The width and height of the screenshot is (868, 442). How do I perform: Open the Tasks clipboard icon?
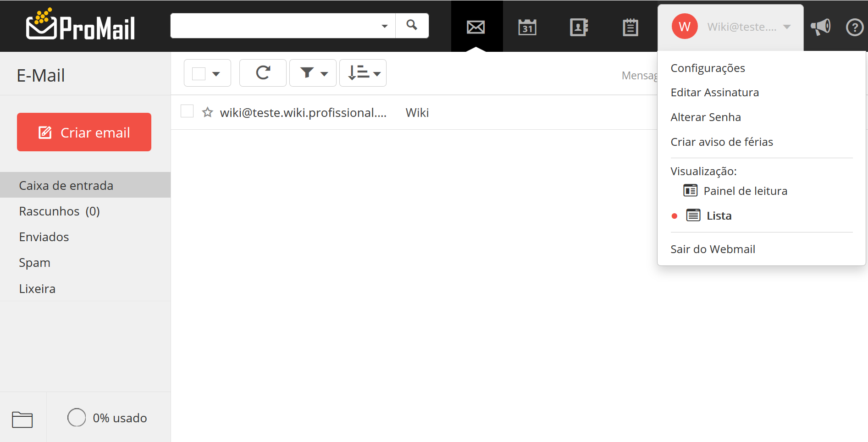pos(630,27)
